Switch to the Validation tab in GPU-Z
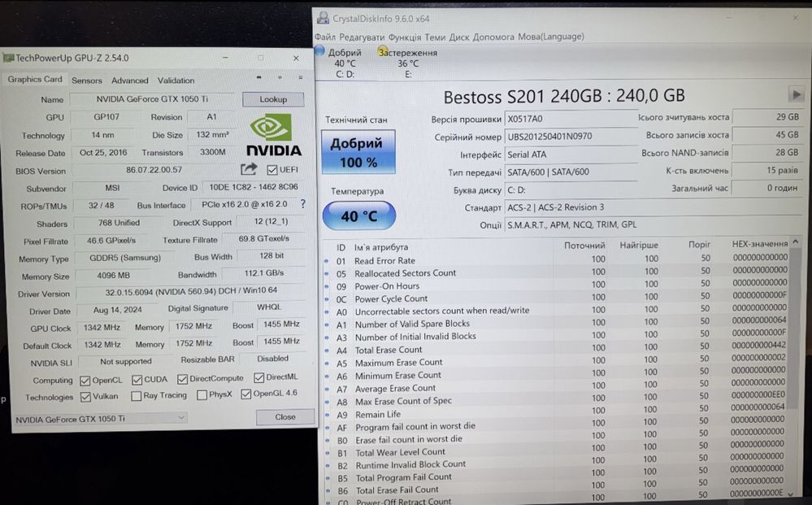 (x=176, y=81)
